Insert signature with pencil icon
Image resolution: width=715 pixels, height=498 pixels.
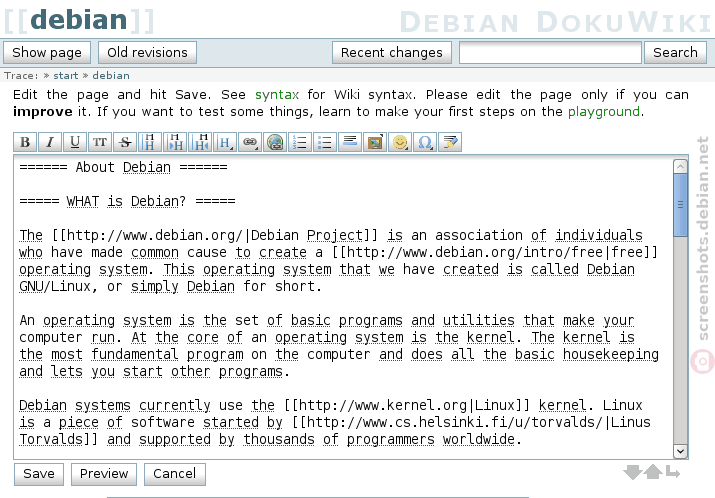(450, 142)
